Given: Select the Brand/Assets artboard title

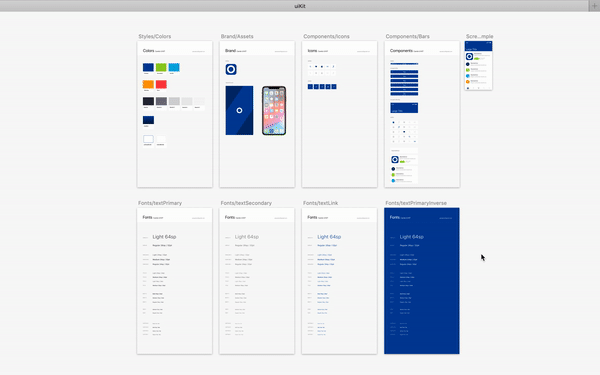Looking at the screenshot, I should pyautogui.click(x=237, y=36).
